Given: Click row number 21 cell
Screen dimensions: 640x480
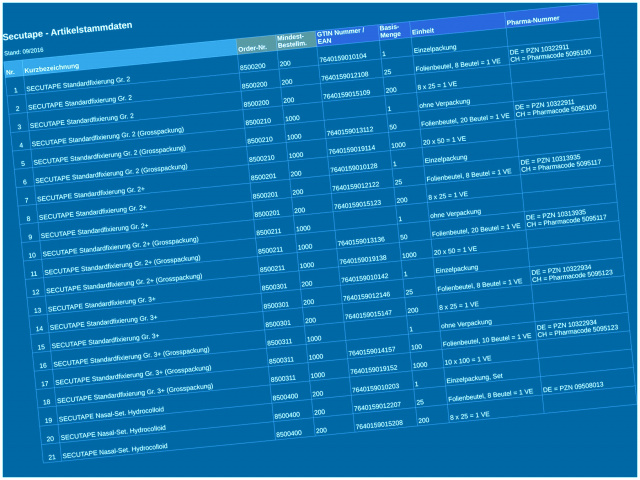Looking at the screenshot, I should [52, 457].
